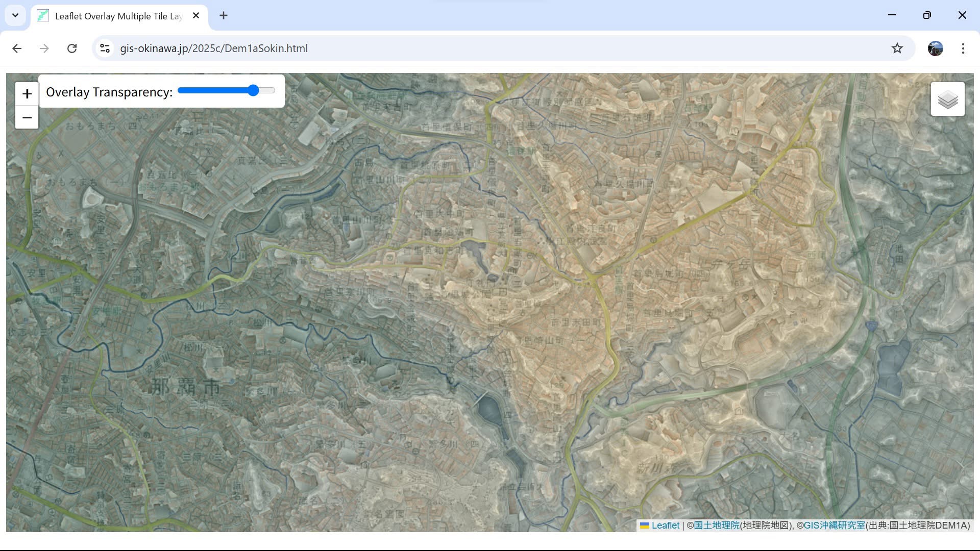Viewport: 980px width, 551px height.
Task: Visit the Leaflet website link
Action: pyautogui.click(x=665, y=525)
